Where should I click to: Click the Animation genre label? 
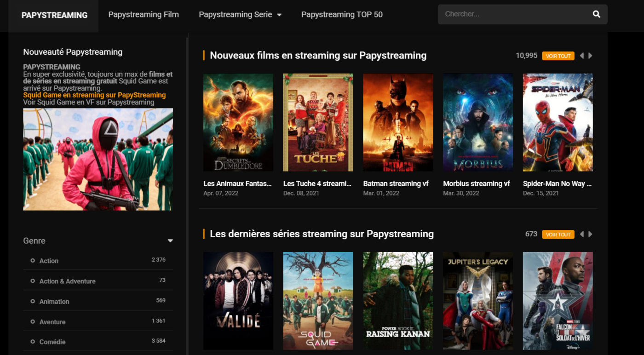pos(54,302)
